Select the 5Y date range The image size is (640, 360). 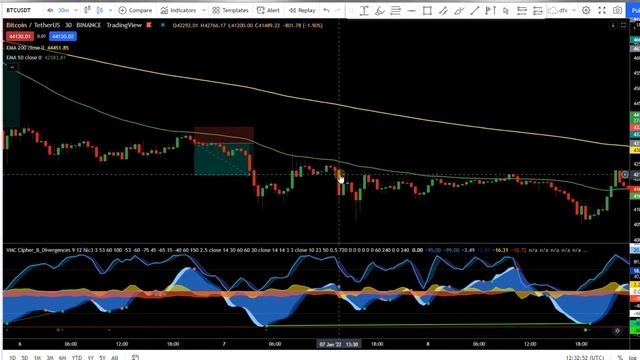pos(102,358)
